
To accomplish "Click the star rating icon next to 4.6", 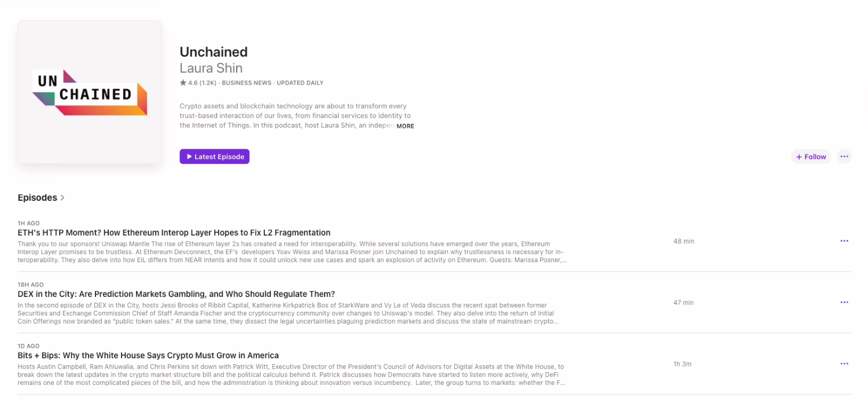I will pos(182,82).
